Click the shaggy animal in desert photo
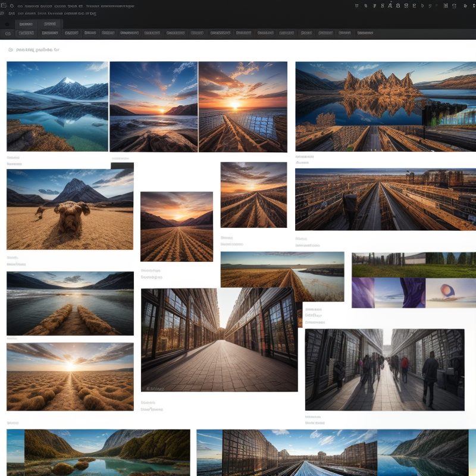476x476 pixels. click(x=70, y=209)
